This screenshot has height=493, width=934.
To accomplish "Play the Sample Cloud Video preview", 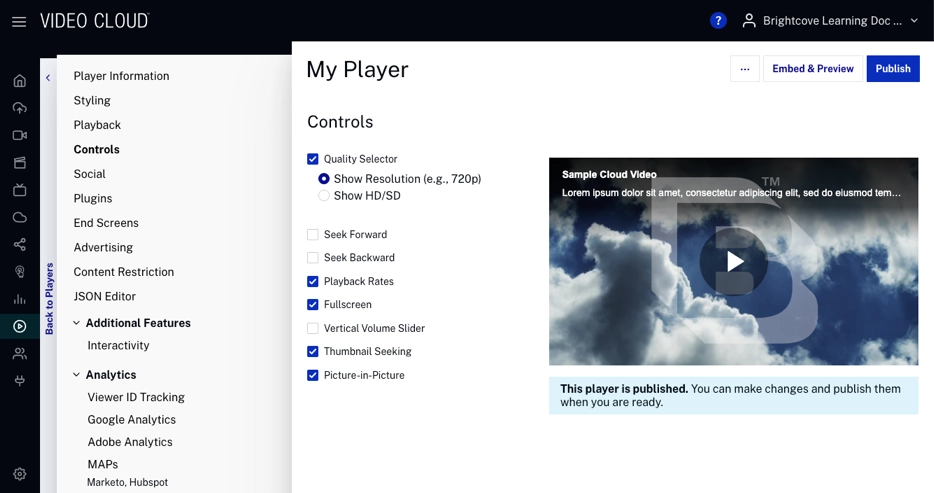I will pyautogui.click(x=734, y=262).
